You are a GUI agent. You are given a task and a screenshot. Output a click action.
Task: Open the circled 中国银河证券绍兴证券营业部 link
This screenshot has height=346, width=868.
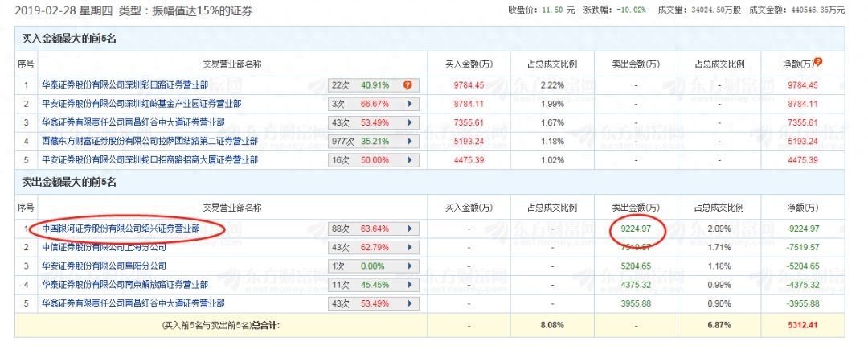coord(121,229)
